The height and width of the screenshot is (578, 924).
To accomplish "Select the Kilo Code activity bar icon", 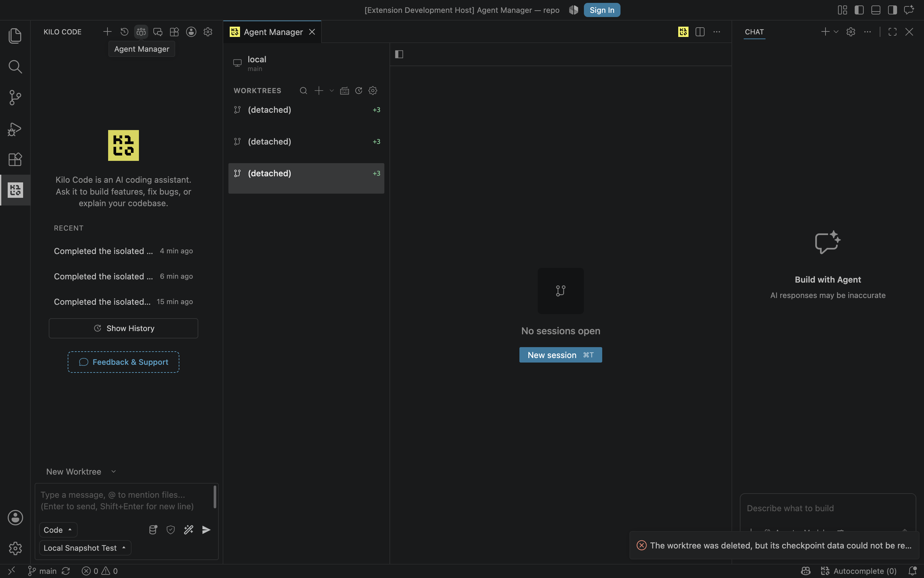I will coord(15,190).
